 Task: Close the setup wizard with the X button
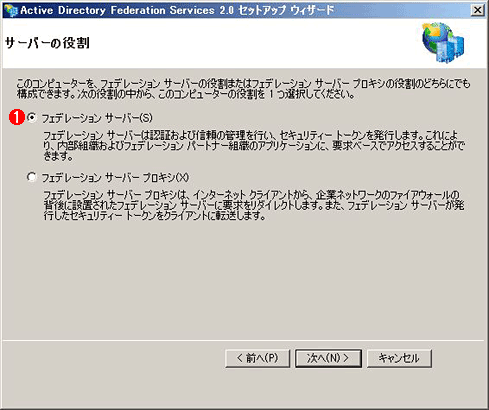[x=477, y=10]
